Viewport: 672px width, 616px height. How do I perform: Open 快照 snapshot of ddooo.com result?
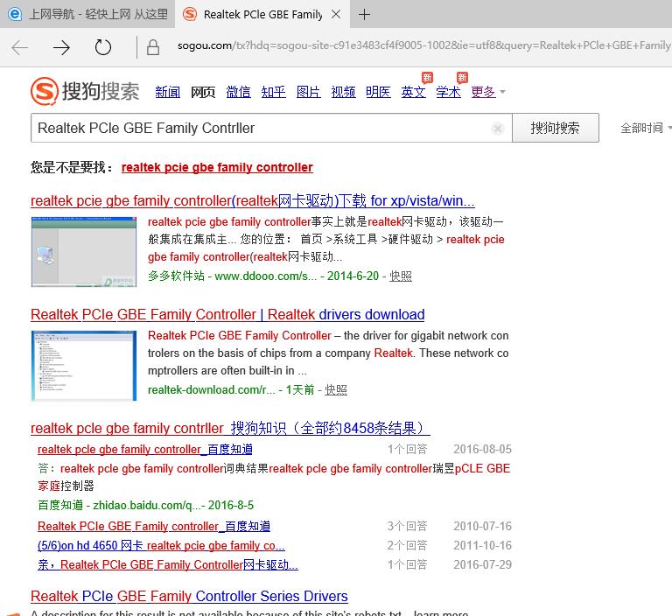click(401, 276)
